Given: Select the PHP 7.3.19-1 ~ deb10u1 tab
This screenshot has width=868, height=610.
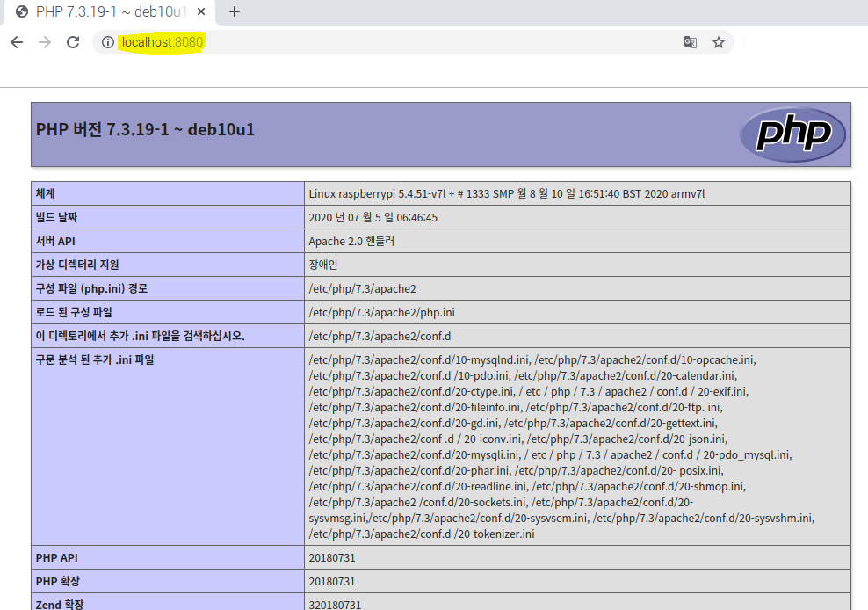Looking at the screenshot, I should (x=110, y=11).
